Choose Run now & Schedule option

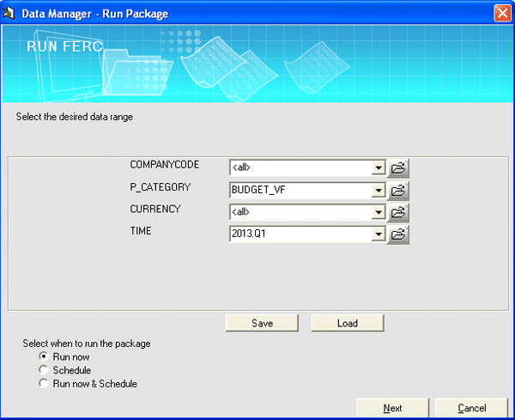click(44, 383)
